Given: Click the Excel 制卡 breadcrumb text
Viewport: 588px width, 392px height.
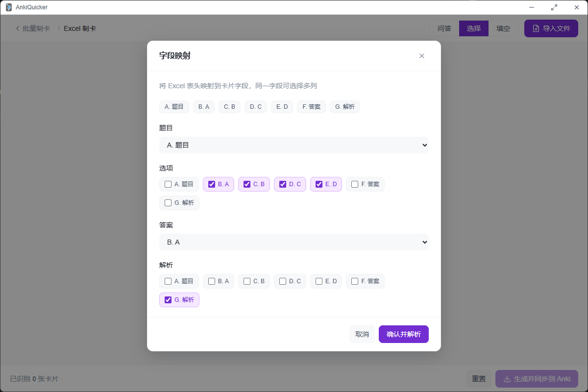Looking at the screenshot, I should click(x=80, y=28).
